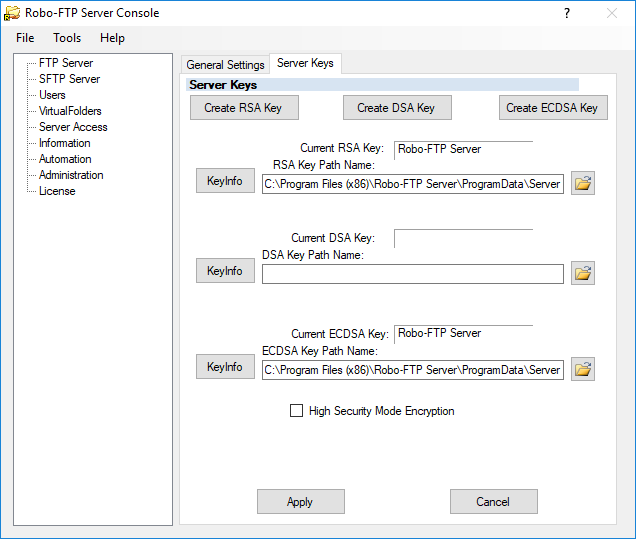636x539 pixels.
Task: Browse for ECDSA key file folder icon
Action: coord(583,369)
